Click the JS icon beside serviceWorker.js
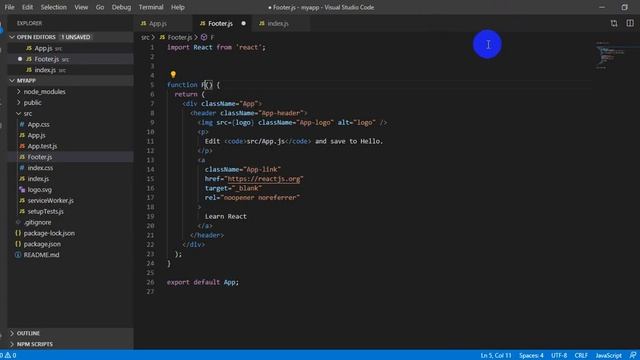Image resolution: width=640 pixels, height=360 pixels. click(22, 201)
